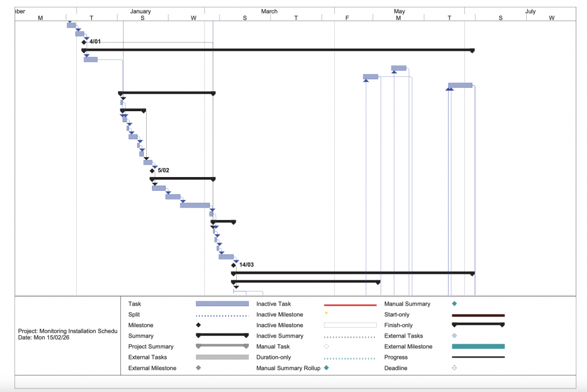This screenshot has width=587, height=392.
Task: Click the dark red Start-only line swatch
Action: (x=479, y=315)
